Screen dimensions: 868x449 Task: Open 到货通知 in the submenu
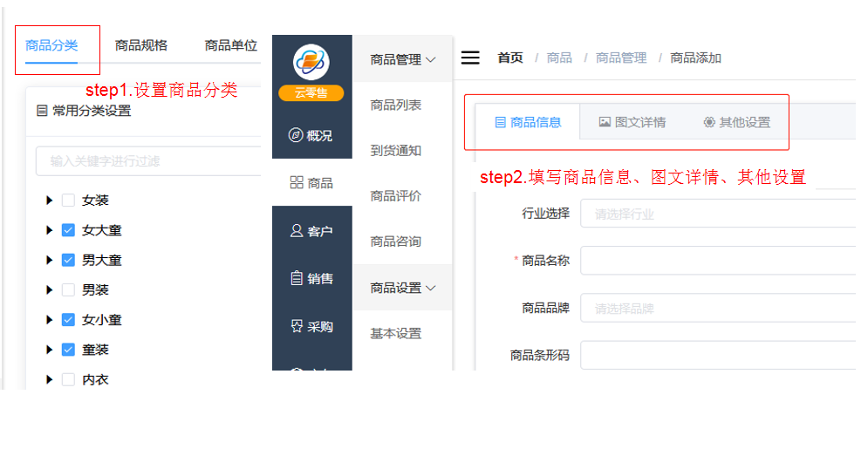(396, 151)
